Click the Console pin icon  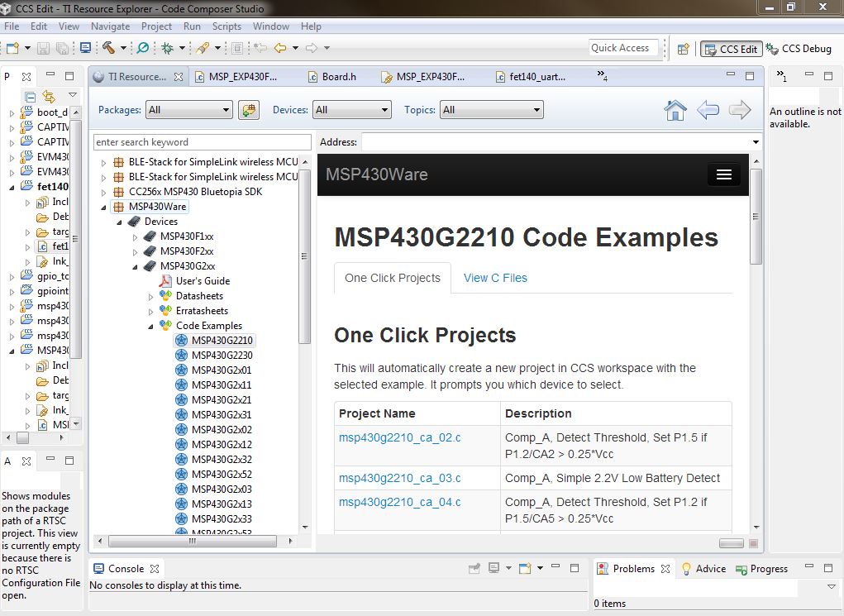474,568
